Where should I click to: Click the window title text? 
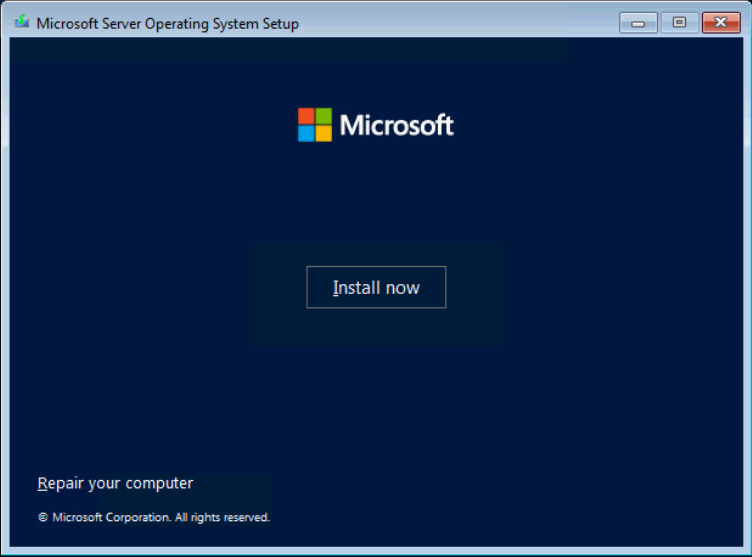(x=167, y=23)
